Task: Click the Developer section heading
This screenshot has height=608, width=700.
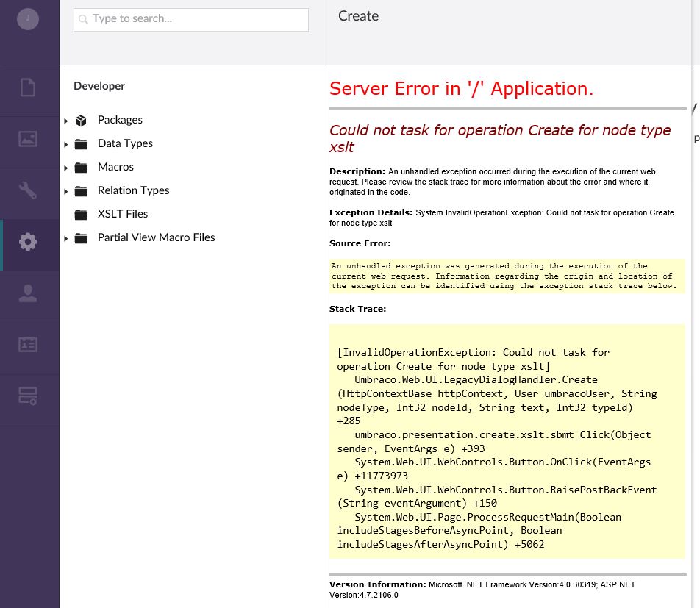Action: pos(99,86)
